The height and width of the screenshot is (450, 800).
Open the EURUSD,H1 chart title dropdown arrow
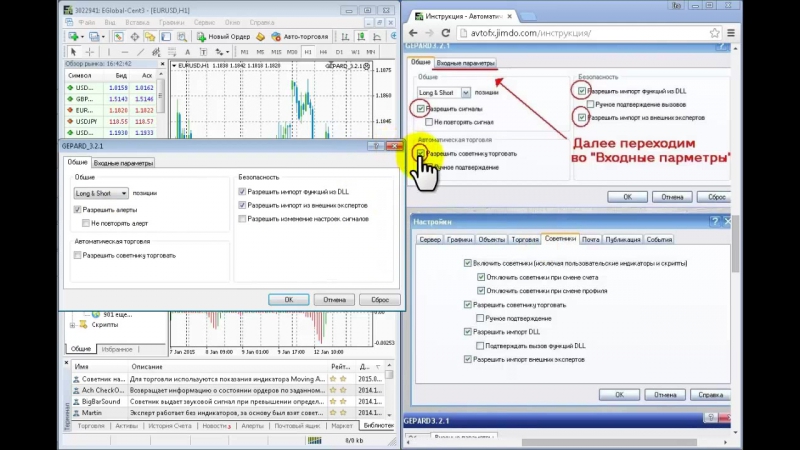click(176, 66)
